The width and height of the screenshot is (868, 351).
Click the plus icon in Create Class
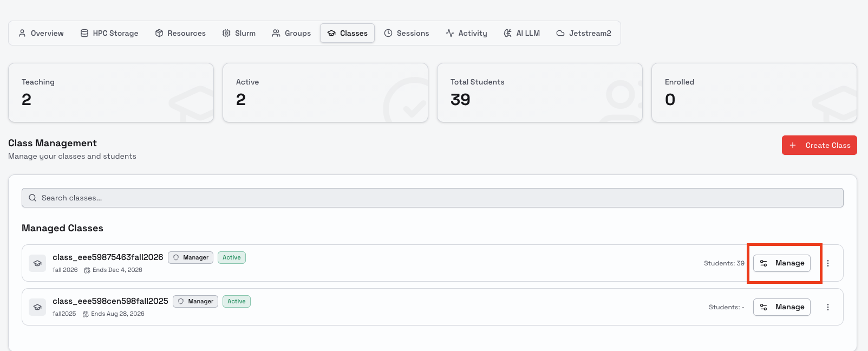[793, 145]
